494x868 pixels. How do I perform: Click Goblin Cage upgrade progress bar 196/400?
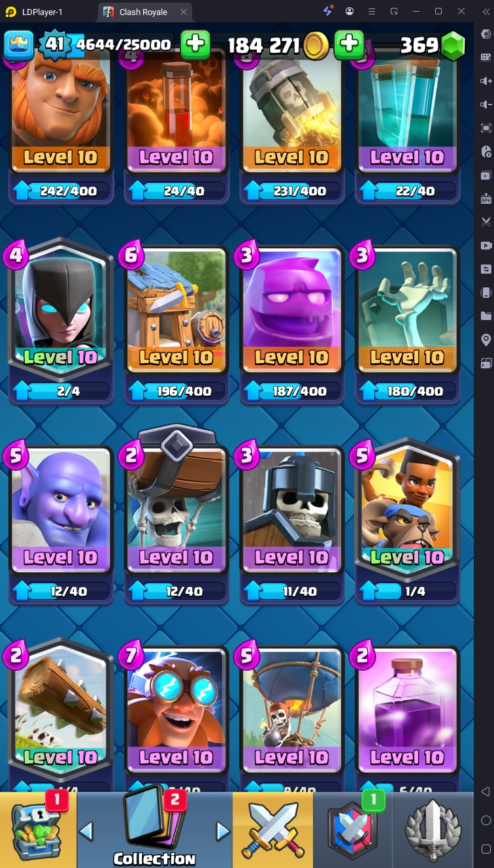176,391
